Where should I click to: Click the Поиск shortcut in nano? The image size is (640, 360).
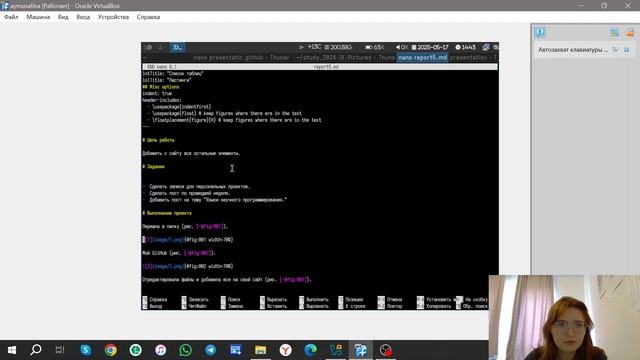[x=231, y=300]
